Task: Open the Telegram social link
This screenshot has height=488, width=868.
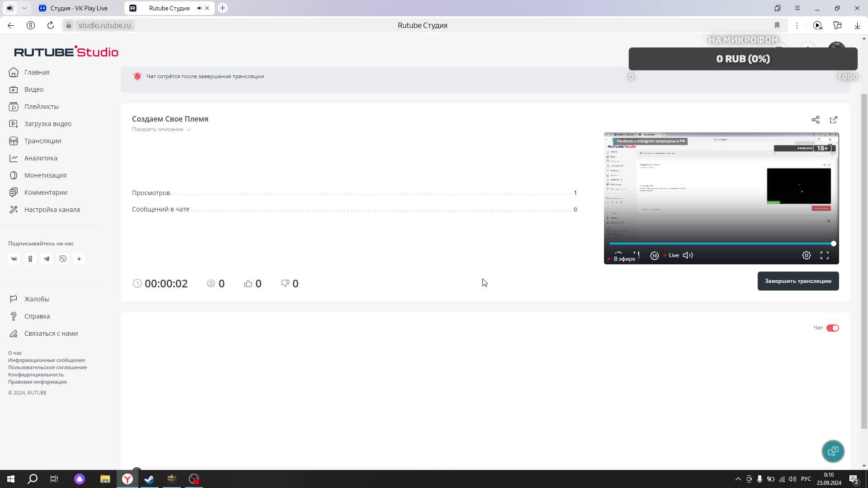Action: [47, 259]
